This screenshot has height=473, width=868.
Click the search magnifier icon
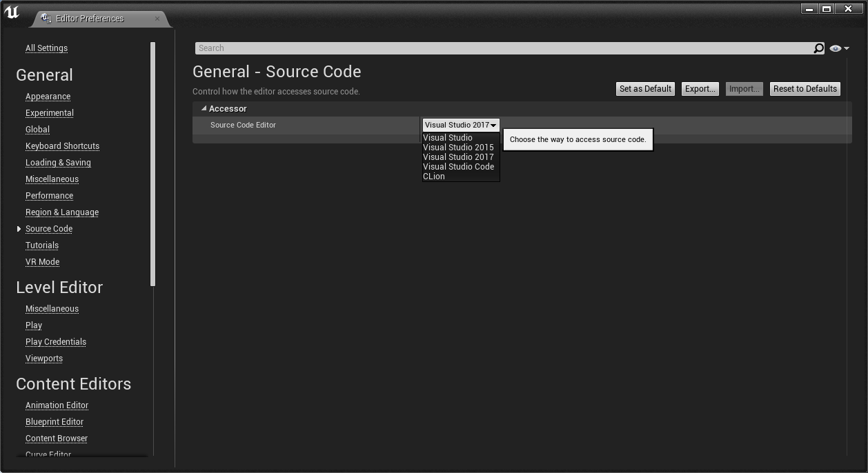[818, 48]
